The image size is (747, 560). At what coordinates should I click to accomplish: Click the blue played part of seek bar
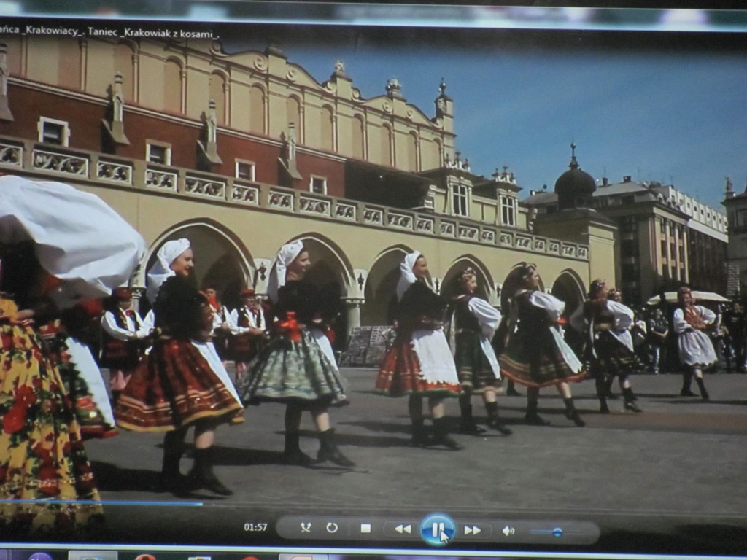point(102,502)
